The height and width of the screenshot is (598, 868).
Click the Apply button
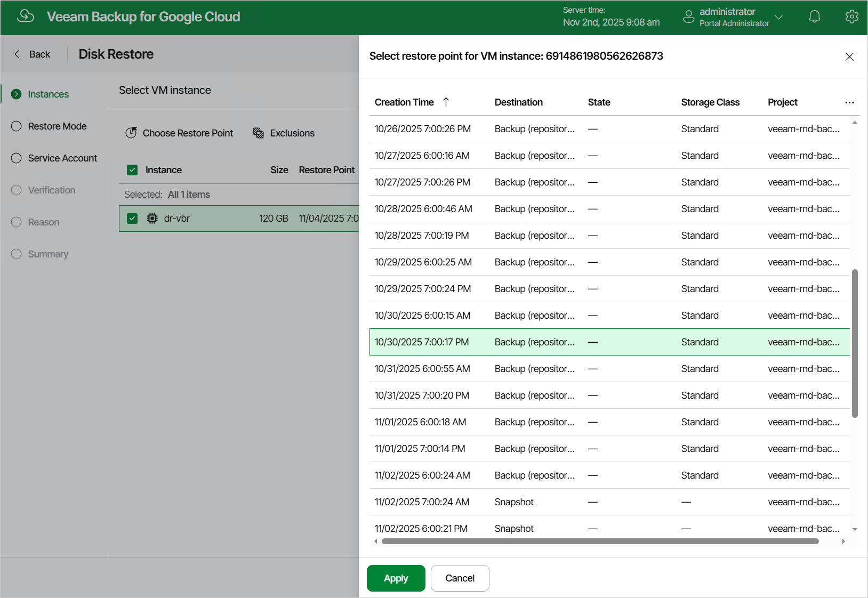tap(396, 578)
